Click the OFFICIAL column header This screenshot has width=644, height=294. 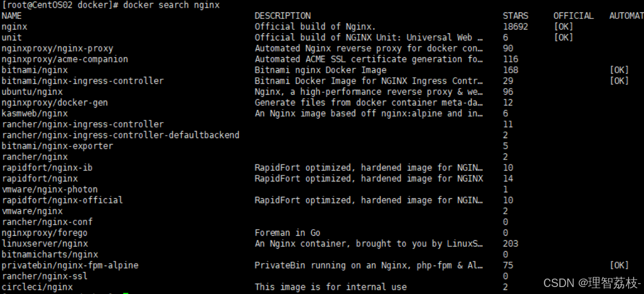(573, 16)
